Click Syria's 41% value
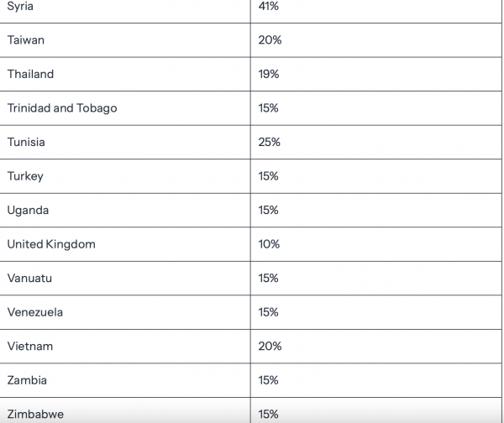The width and height of the screenshot is (504, 423). click(269, 6)
